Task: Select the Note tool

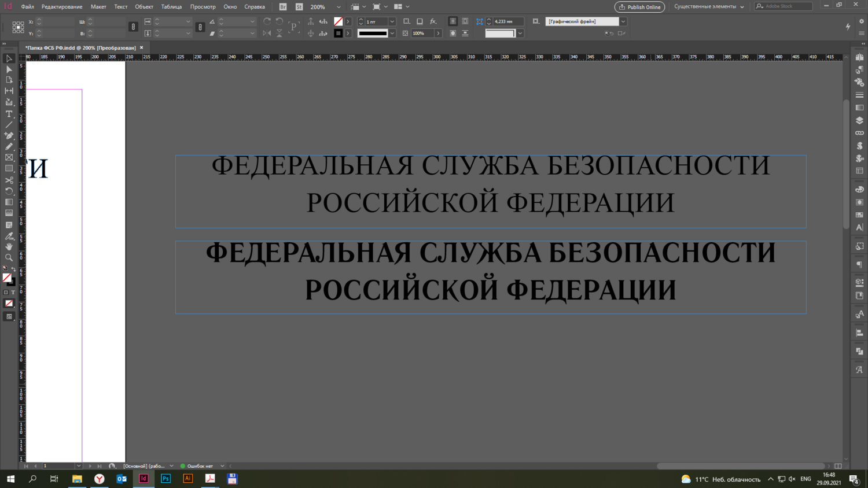Action: [x=9, y=225]
